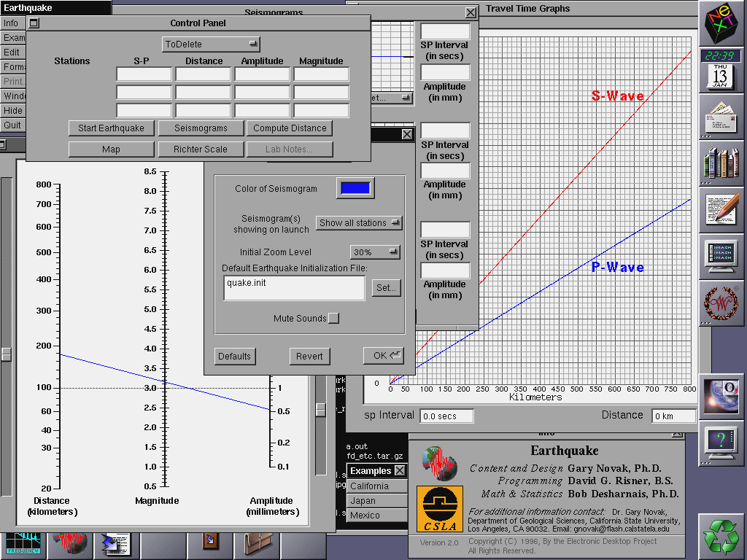Screen dimensions: 747x560
Task: Click first row Magnitude field in Control Panel
Action: [321, 74]
